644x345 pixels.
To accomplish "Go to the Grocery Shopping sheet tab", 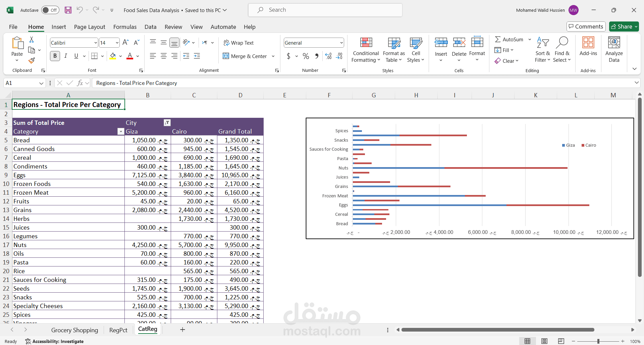I will point(74,330).
